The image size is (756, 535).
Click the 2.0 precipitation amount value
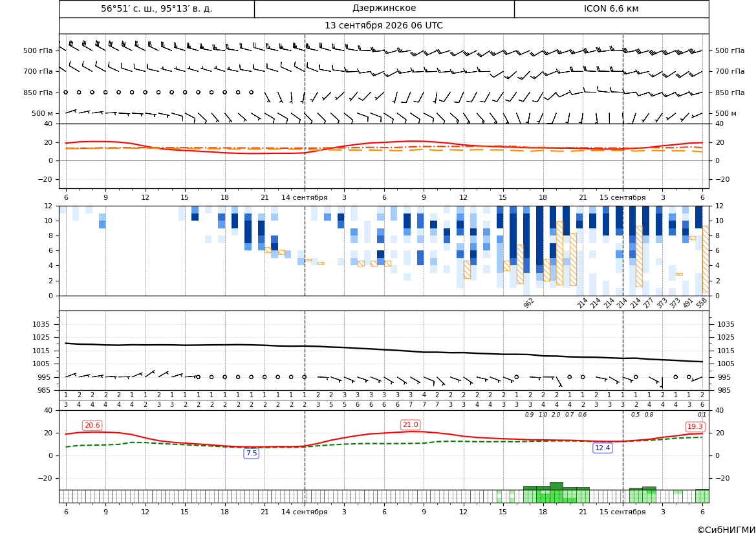click(556, 415)
